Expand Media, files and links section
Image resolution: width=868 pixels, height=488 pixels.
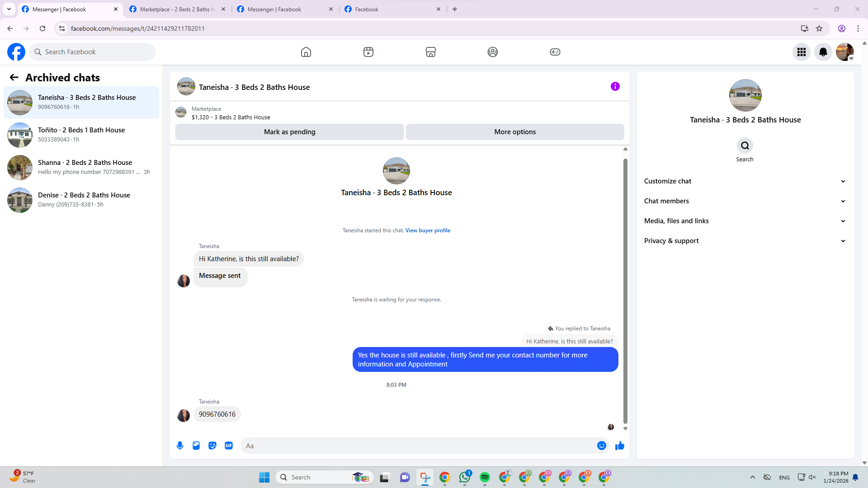click(745, 221)
